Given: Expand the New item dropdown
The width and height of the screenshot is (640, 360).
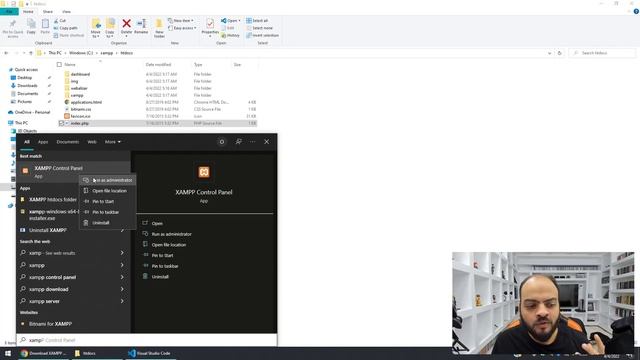Looking at the screenshot, I should pyautogui.click(x=181, y=20).
